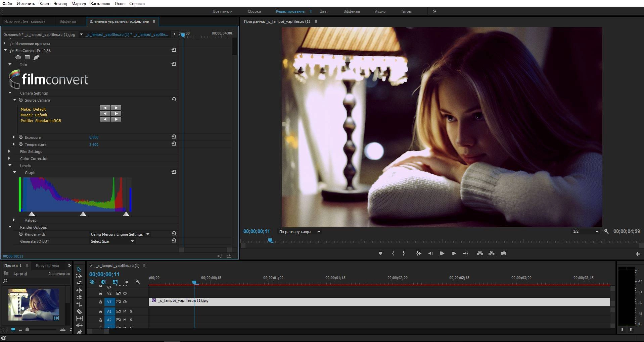Export frame with camera icon

(504, 253)
